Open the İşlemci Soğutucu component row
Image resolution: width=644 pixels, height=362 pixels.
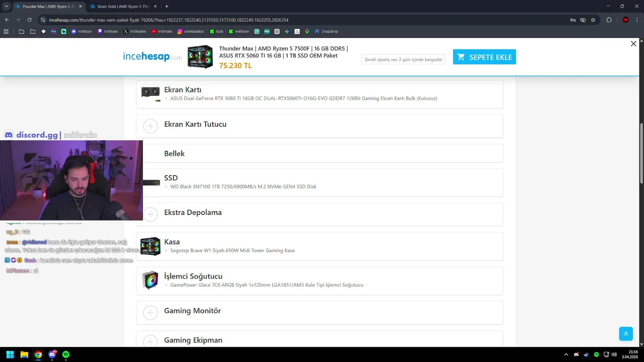pos(319,280)
